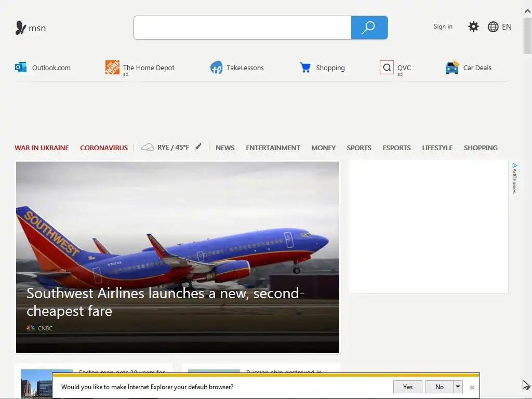Click the blue search magnifier button
The image size is (532, 399).
369,28
